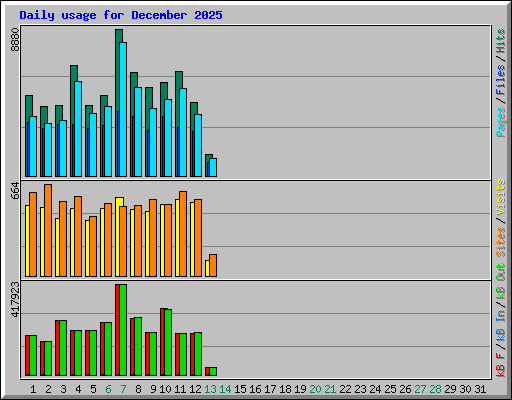Click the orange sites bar for day 11
512x400 pixels.
(183, 234)
